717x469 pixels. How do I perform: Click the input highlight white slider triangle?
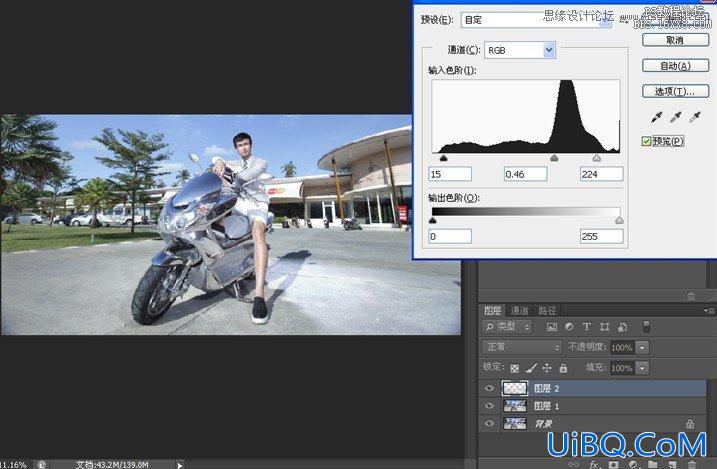[597, 158]
